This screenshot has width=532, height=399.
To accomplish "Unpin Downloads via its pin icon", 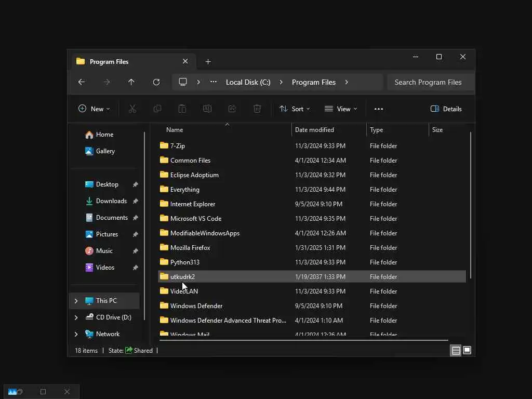I will tap(136, 201).
